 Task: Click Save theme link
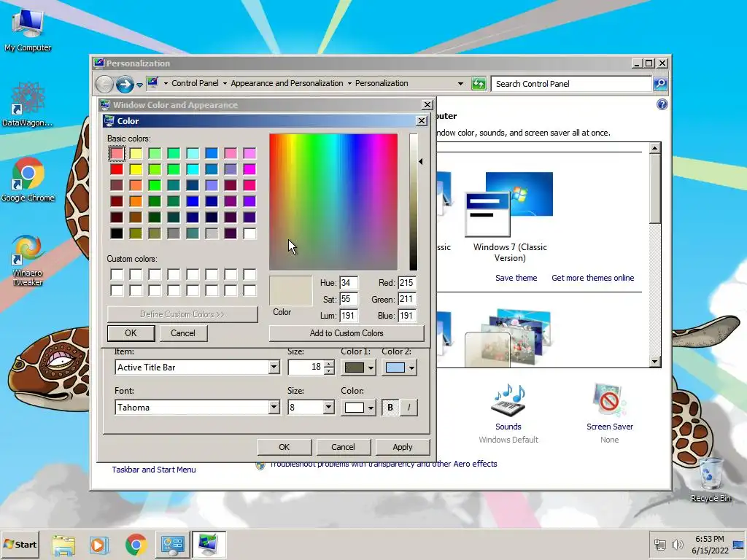point(516,278)
